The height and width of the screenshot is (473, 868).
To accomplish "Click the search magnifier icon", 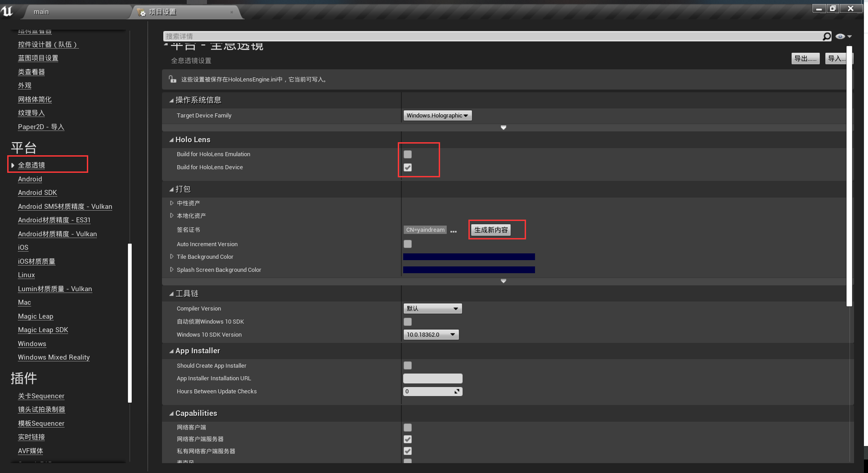I will pos(827,36).
